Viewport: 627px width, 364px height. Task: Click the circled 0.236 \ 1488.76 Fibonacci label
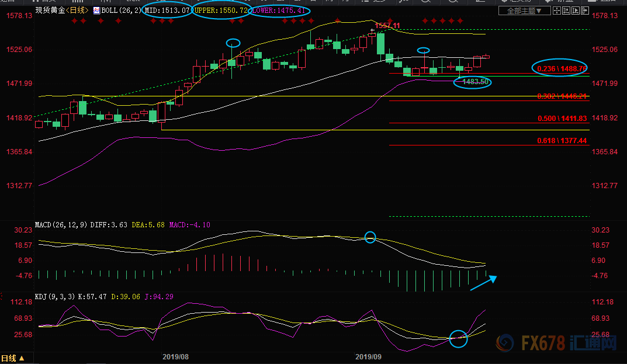(560, 68)
